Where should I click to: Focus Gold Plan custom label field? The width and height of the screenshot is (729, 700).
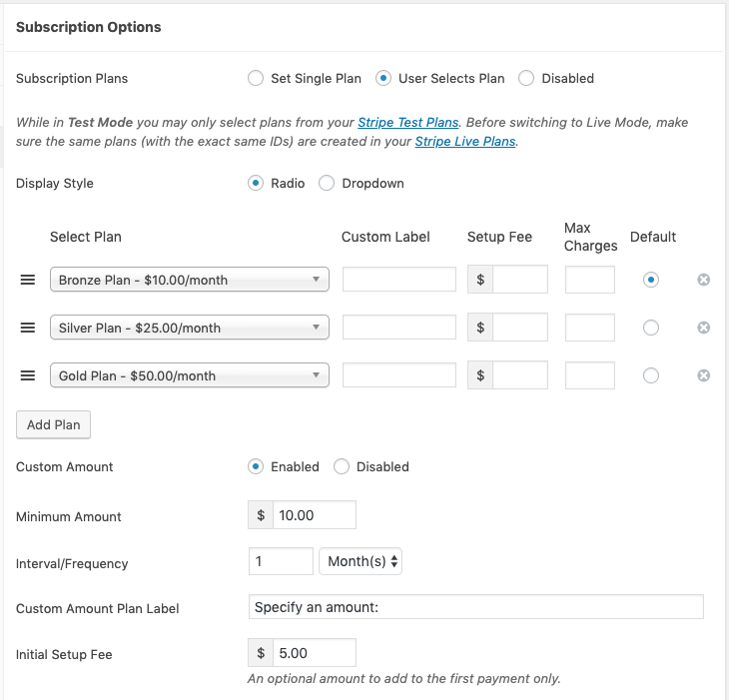(x=399, y=375)
